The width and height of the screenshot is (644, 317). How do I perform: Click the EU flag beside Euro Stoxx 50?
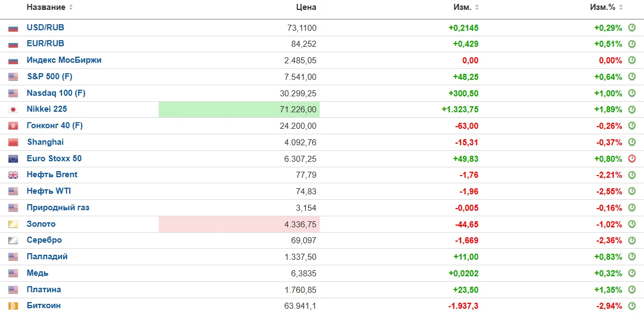click(x=13, y=158)
